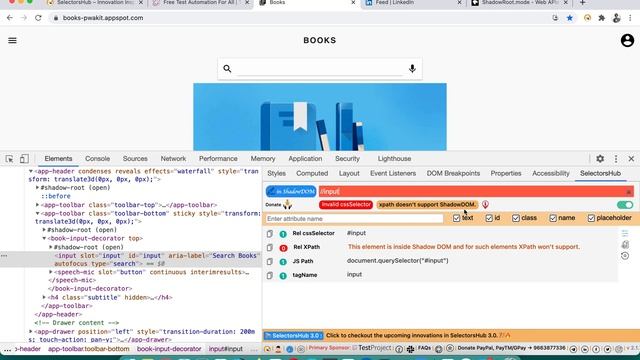Viewport: 640px width, 360px height.
Task: Expand the app-toolbar toolbar-top node
Action: click(x=38, y=205)
